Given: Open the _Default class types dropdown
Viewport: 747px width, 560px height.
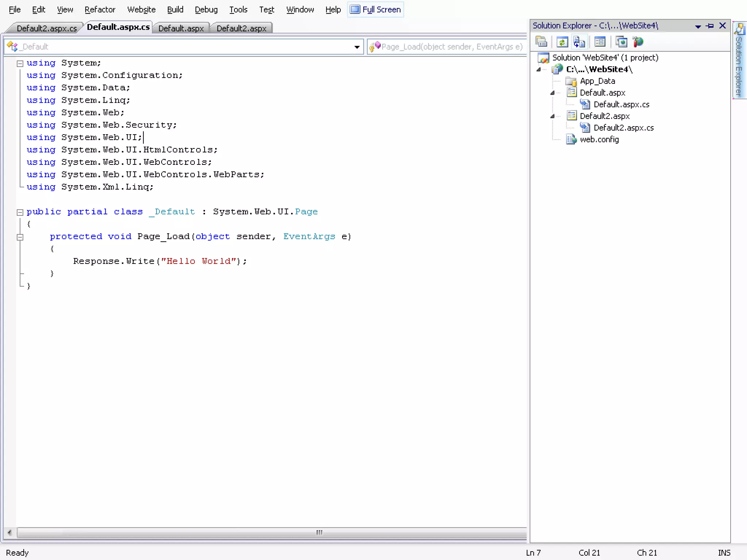Looking at the screenshot, I should (357, 47).
